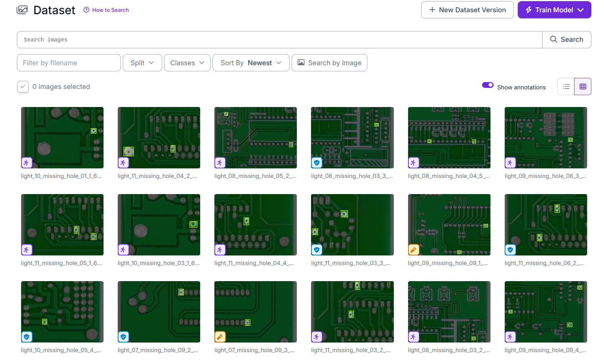The height and width of the screenshot is (364, 604).
Task: Check the select all images checkbox
Action: click(x=23, y=87)
